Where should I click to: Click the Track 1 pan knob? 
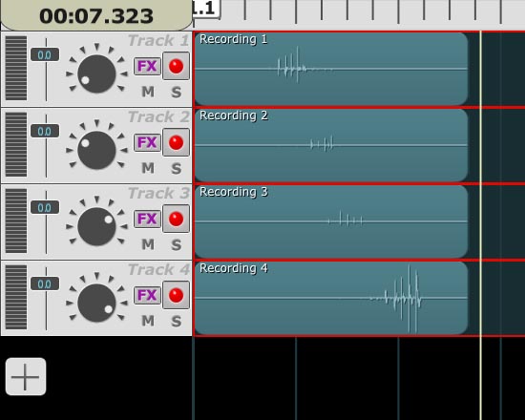click(x=96, y=73)
